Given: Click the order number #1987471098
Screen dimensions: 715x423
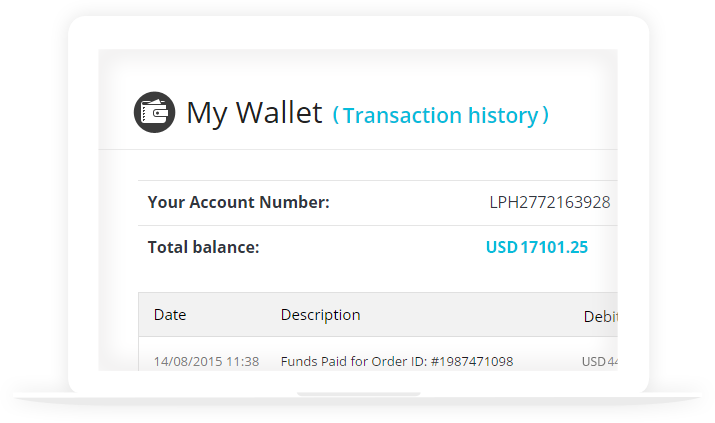Looking at the screenshot, I should (x=472, y=361).
